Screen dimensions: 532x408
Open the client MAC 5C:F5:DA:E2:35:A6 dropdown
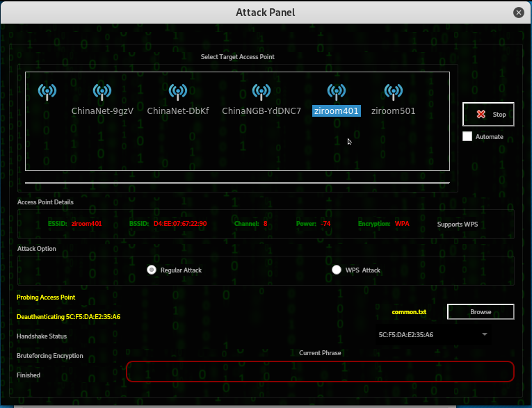coord(433,335)
